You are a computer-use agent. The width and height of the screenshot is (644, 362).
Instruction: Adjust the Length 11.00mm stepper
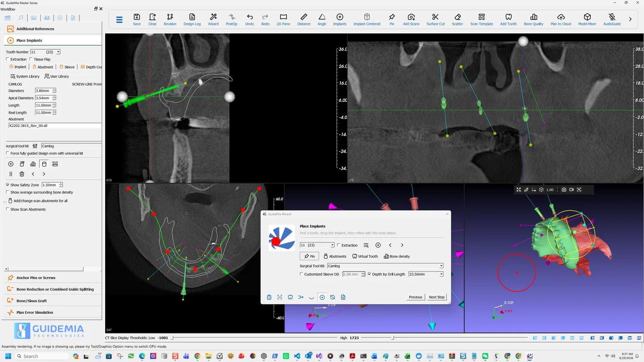(x=54, y=106)
